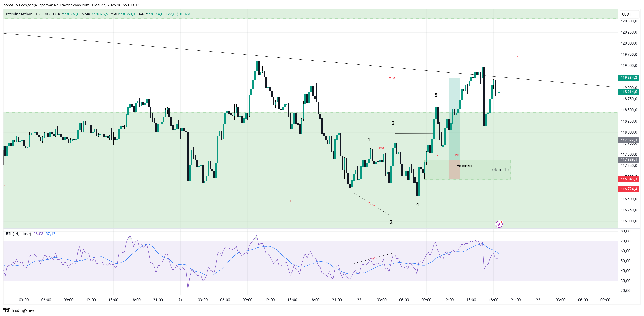Click the 'ob m 15' zone label
The width and height of the screenshot is (644, 316).
coord(500,170)
